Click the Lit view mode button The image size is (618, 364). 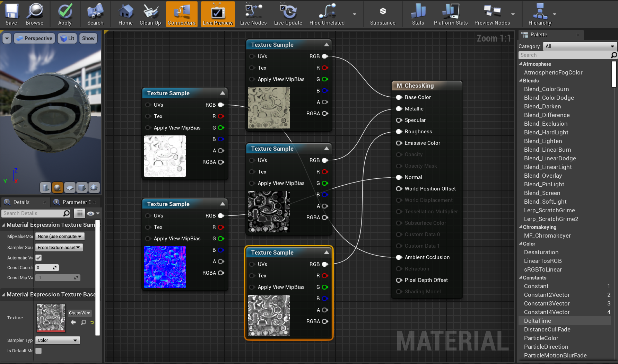point(68,38)
